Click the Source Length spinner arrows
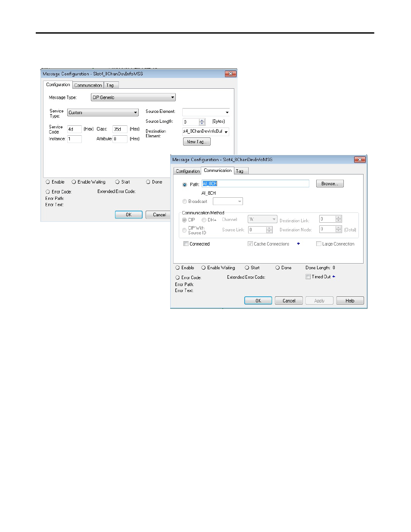411x532 pixels. click(202, 122)
